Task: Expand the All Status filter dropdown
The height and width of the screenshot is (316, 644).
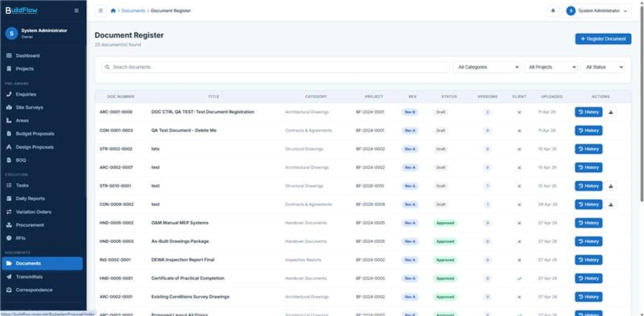Action: (602, 67)
